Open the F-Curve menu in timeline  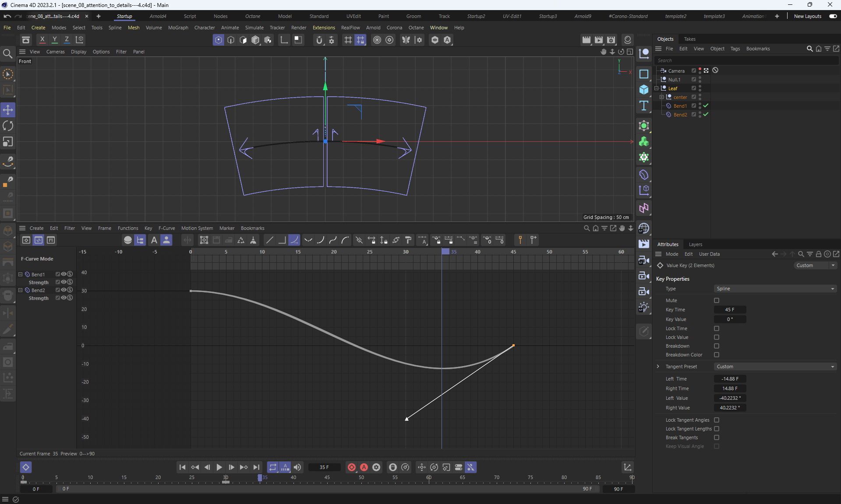(166, 228)
